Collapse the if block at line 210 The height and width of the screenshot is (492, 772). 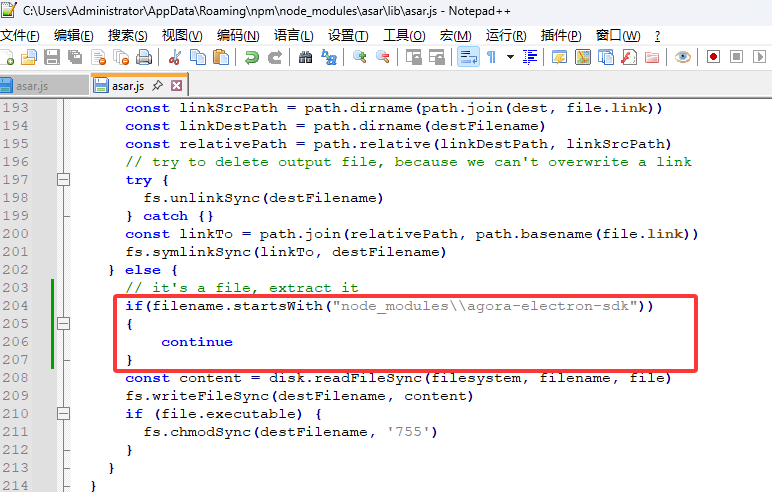64,414
